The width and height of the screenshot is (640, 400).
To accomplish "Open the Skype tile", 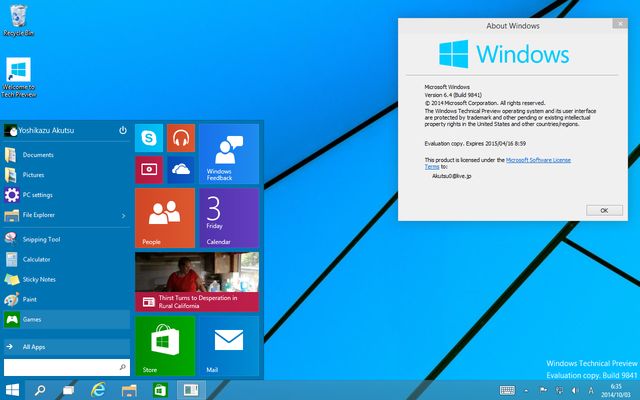I will (149, 138).
